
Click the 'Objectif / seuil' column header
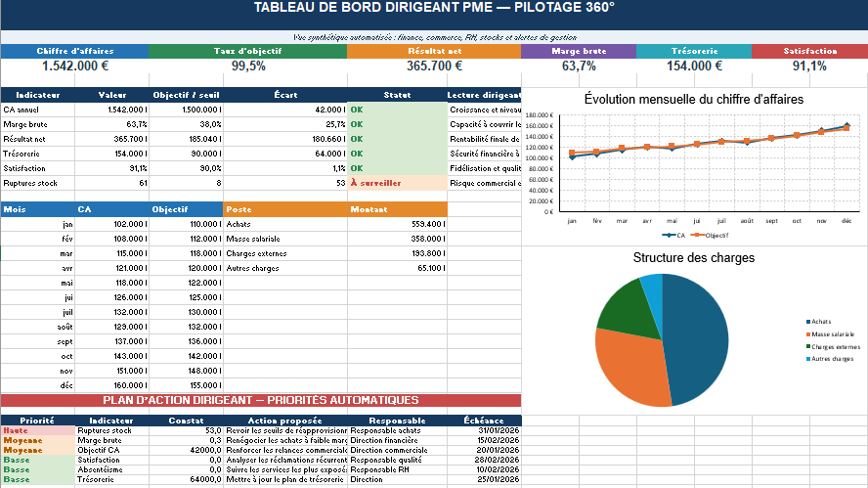click(x=186, y=95)
